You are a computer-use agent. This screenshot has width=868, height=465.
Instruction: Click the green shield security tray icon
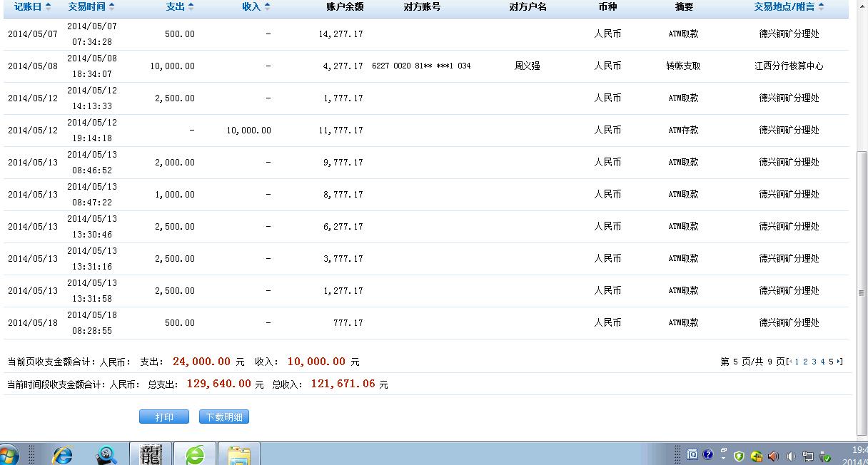pyautogui.click(x=740, y=456)
